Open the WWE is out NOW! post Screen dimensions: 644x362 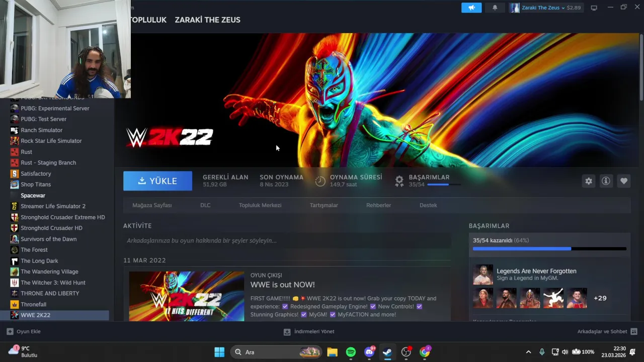tap(283, 285)
